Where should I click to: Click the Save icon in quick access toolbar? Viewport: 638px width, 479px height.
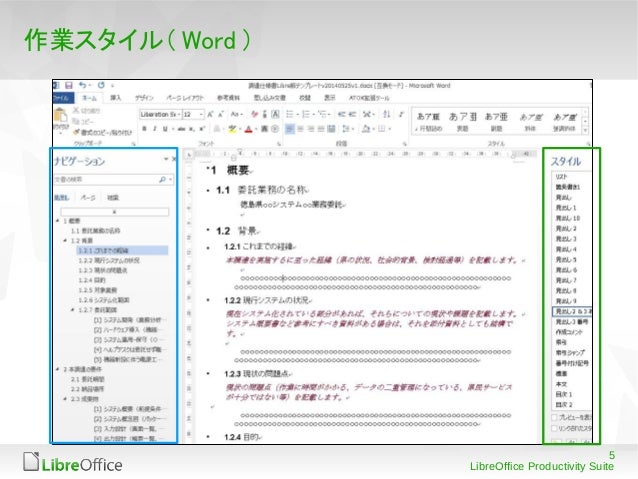click(69, 85)
